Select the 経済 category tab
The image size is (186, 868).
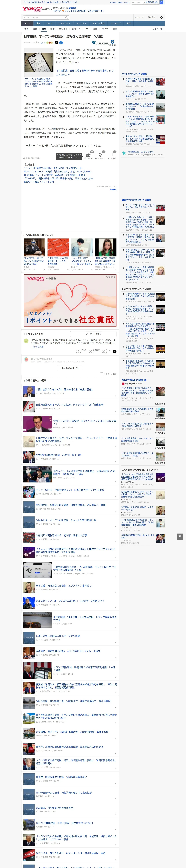tap(52, 29)
